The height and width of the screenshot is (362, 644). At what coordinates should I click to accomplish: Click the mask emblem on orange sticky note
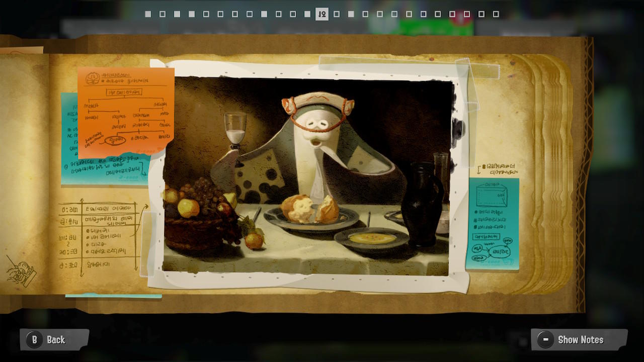92,78
